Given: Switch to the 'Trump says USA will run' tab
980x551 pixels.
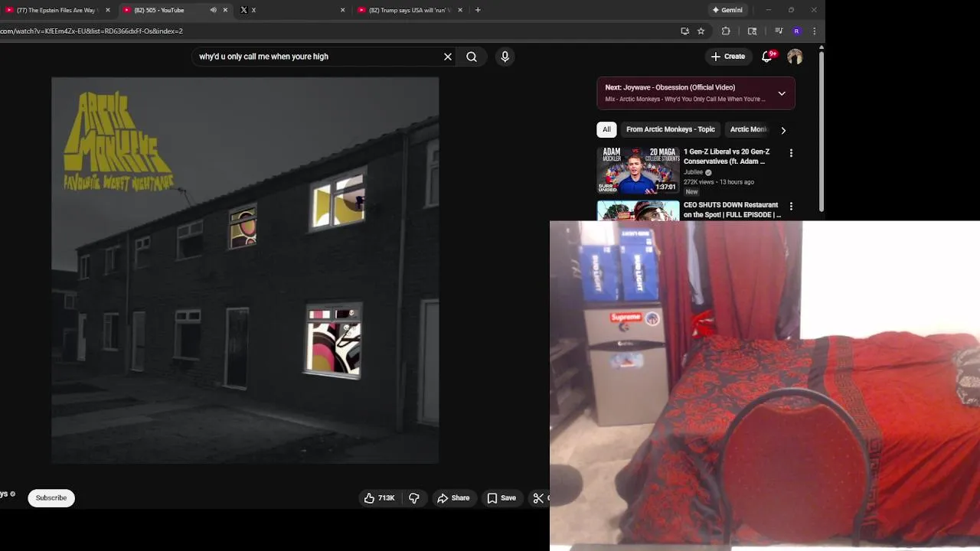Looking at the screenshot, I should [410, 10].
